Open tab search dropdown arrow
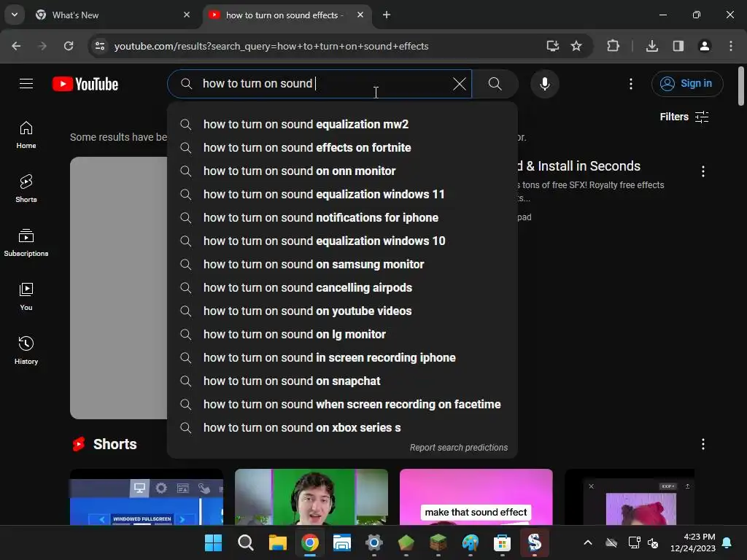The image size is (747, 560). pyautogui.click(x=15, y=15)
